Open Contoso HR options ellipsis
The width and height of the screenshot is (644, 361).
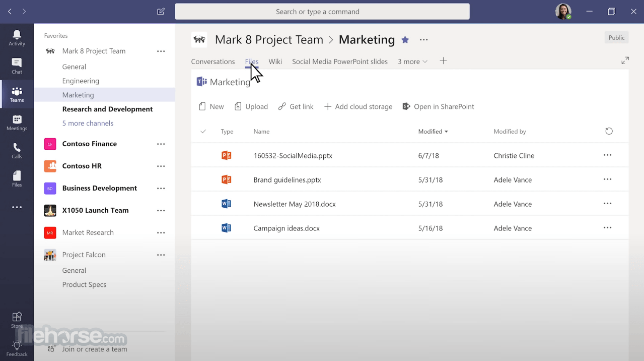161,166
